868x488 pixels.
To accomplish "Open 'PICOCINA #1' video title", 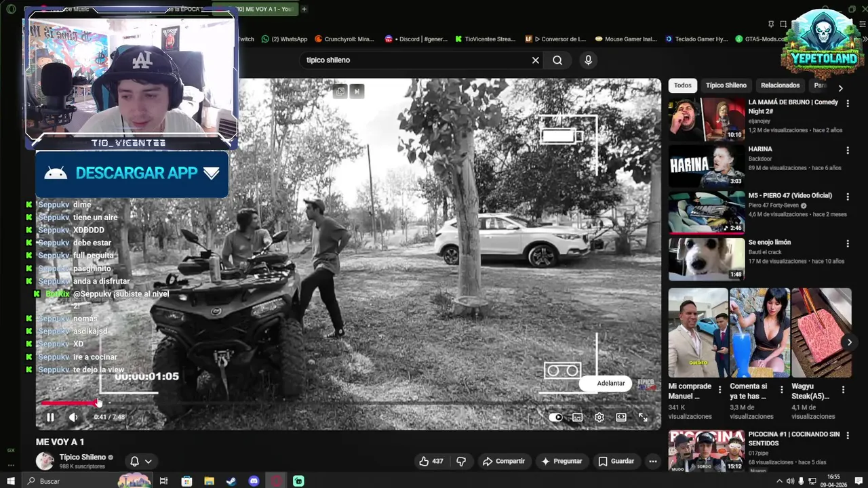I will (x=793, y=439).
